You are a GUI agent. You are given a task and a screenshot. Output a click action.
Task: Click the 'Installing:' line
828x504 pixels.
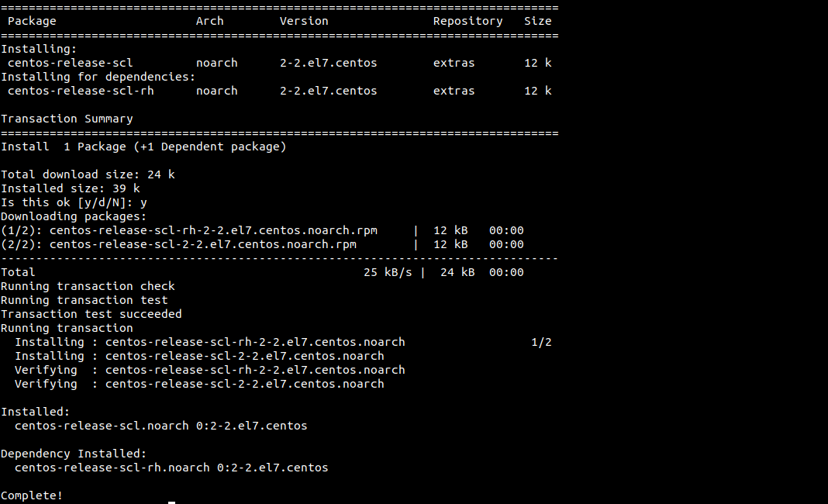[39, 49]
